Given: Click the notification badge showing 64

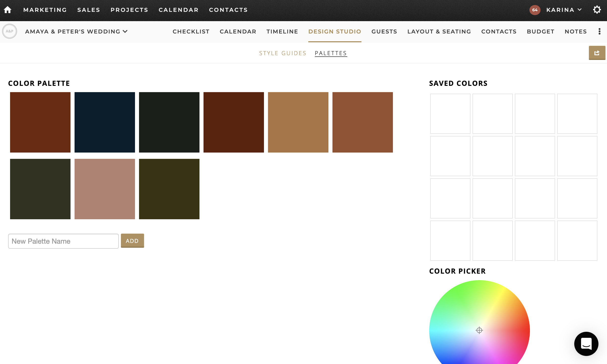Looking at the screenshot, I should pos(535,10).
